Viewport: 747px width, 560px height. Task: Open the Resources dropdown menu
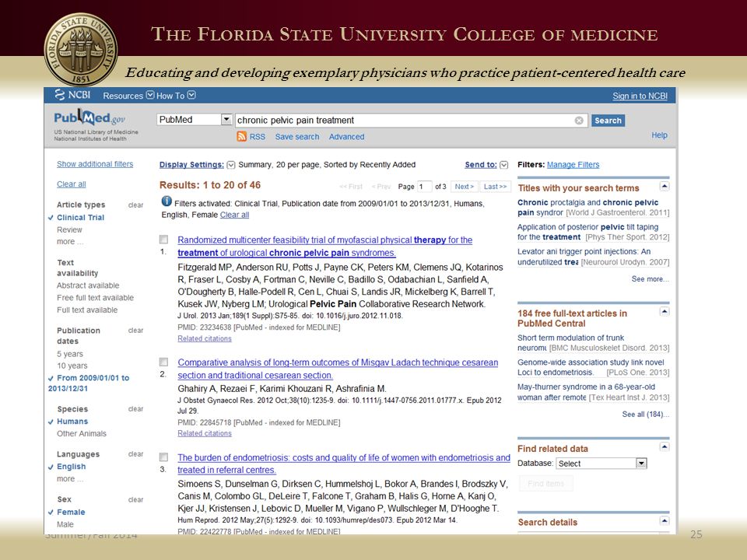click(x=128, y=95)
